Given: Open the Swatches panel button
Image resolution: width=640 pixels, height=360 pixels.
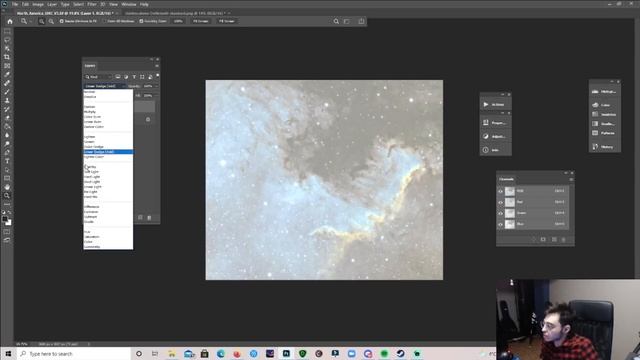Looking at the screenshot, I should [x=604, y=114].
